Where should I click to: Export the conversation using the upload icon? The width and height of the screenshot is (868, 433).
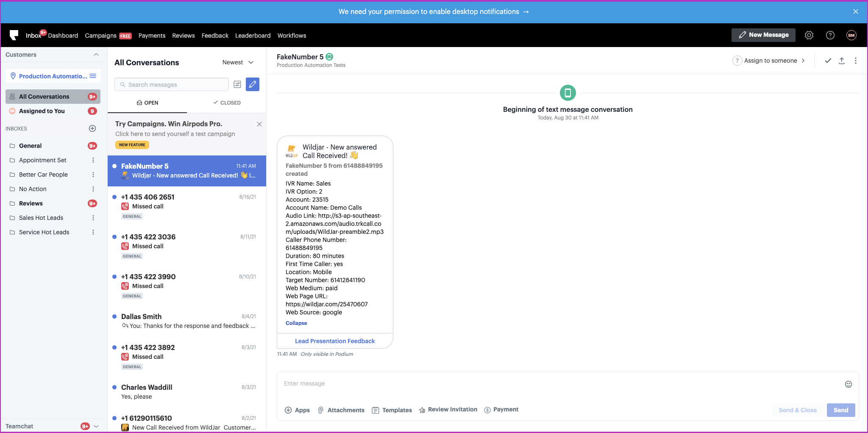[842, 61]
